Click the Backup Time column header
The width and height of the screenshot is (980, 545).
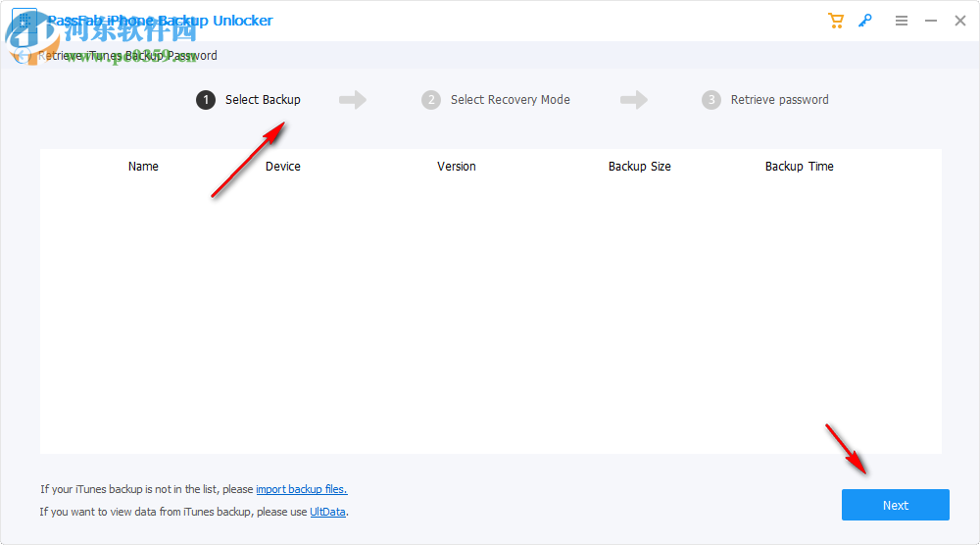[799, 167]
